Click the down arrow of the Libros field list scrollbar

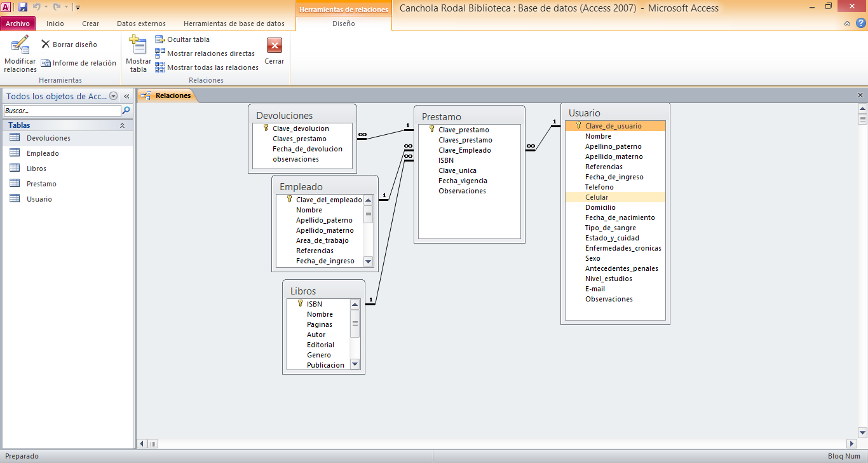pos(355,364)
